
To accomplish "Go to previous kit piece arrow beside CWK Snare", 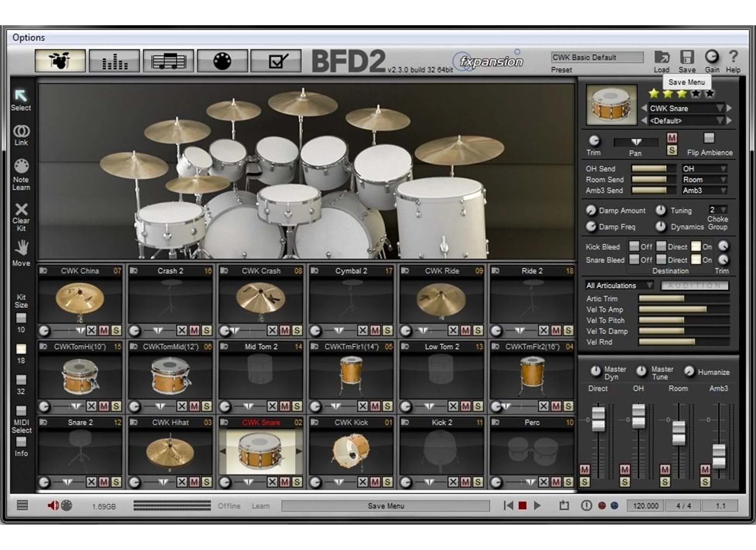I will (644, 108).
